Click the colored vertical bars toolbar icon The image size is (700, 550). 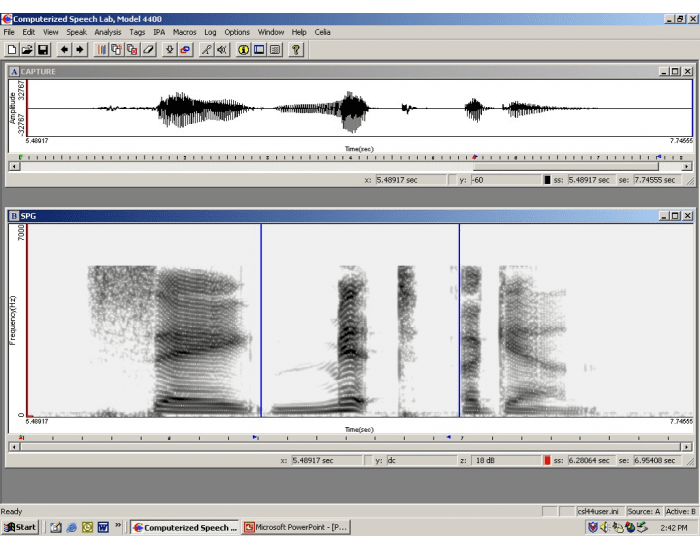click(102, 50)
